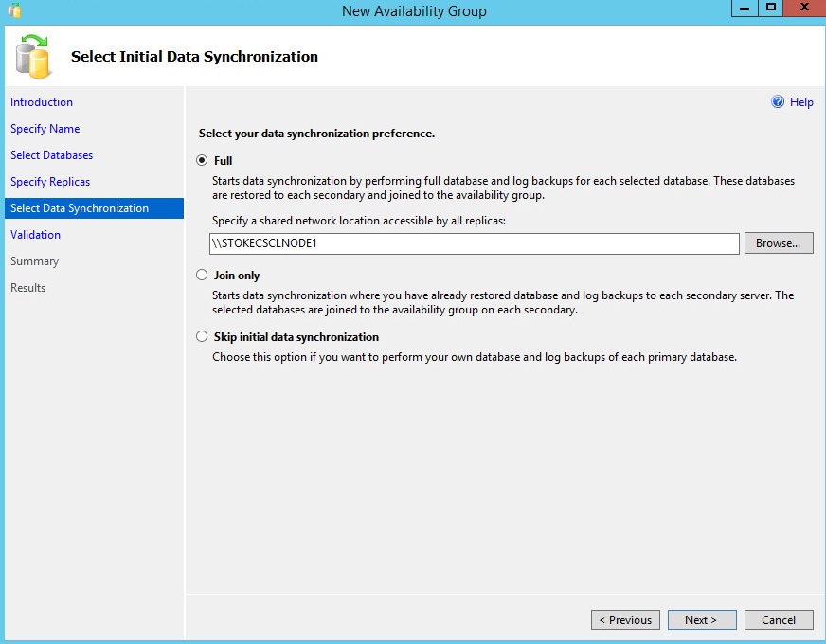Minimize the New Availability Group window
This screenshot has height=644, width=826.
pos(745,9)
